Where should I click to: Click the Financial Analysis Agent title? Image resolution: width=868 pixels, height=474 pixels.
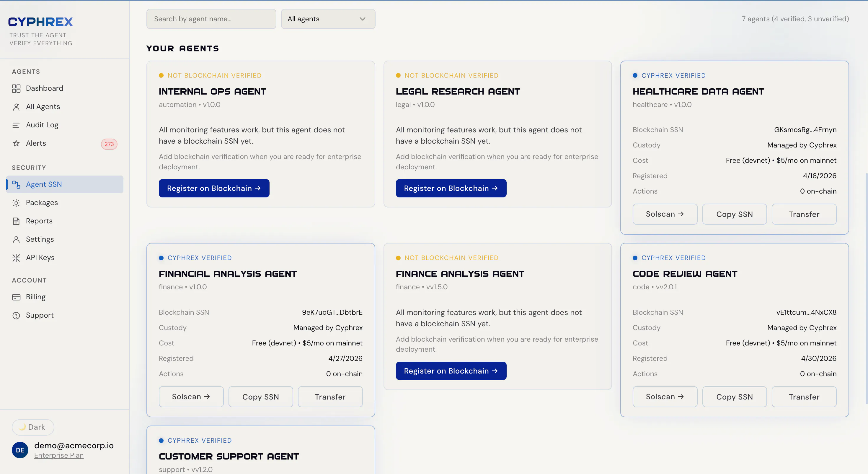(x=228, y=274)
